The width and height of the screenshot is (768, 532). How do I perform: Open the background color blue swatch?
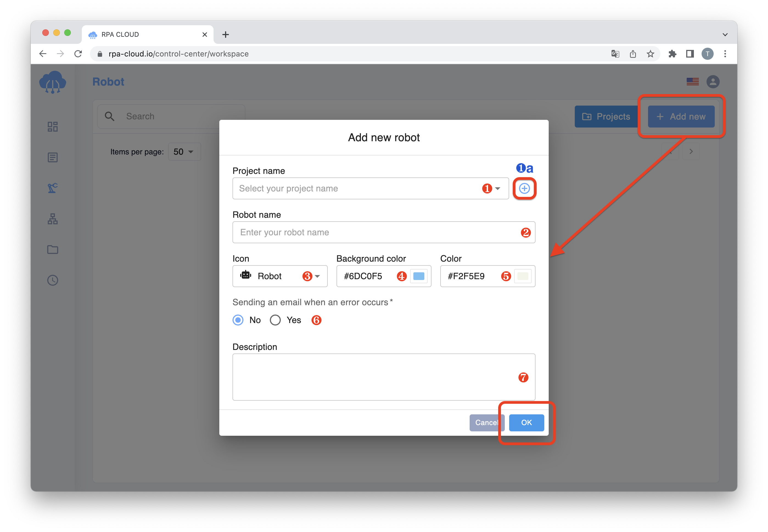(419, 276)
